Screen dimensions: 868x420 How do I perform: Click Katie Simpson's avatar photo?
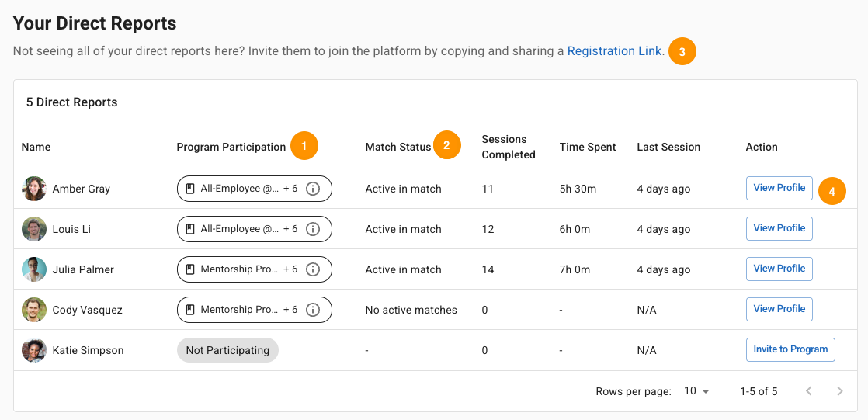tap(33, 350)
